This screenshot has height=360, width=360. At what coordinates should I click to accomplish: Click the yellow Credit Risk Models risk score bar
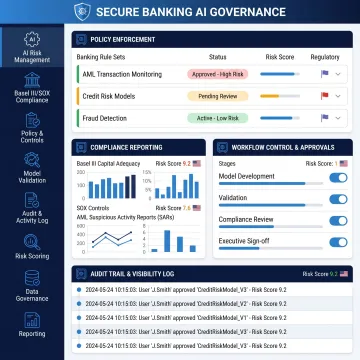(x=280, y=96)
